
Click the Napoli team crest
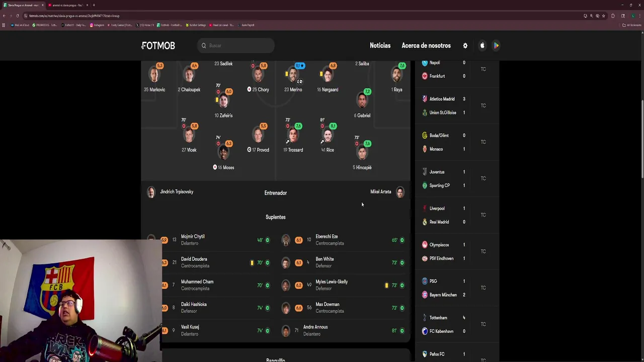pyautogui.click(x=425, y=63)
